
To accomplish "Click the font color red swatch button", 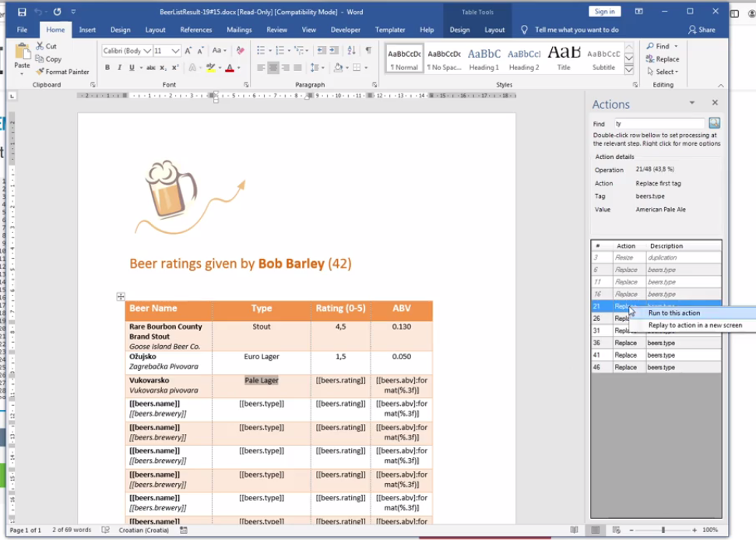I will 229,69.
